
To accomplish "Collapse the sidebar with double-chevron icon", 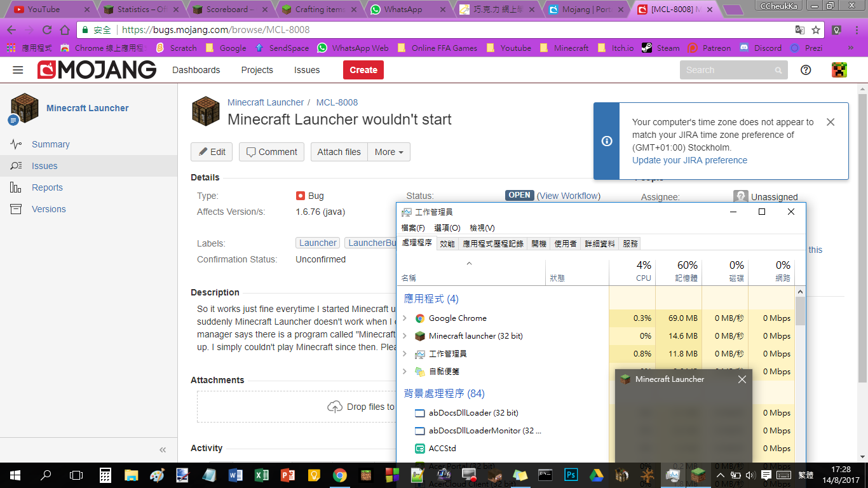I will (x=163, y=449).
